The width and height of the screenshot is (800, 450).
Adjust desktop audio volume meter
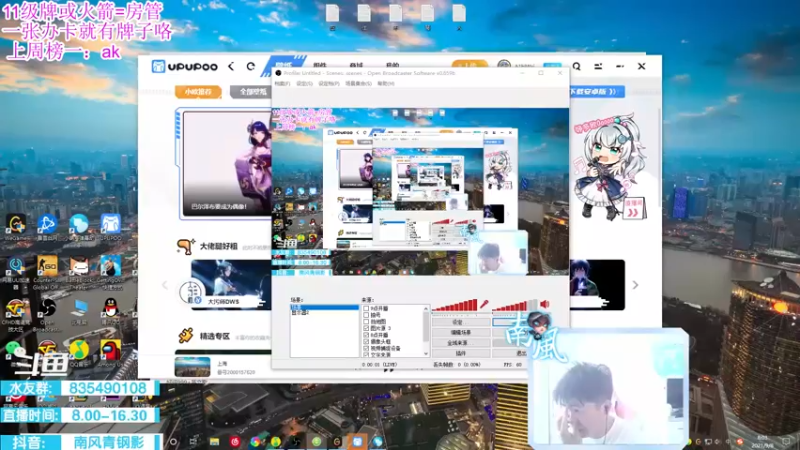pos(515,305)
